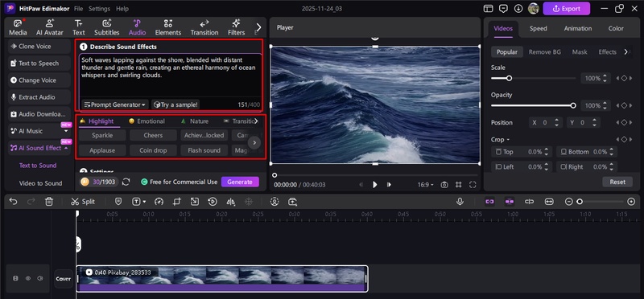Viewport: 644px width, 299px height.
Task: Open the Settings menu
Action: click(99, 9)
